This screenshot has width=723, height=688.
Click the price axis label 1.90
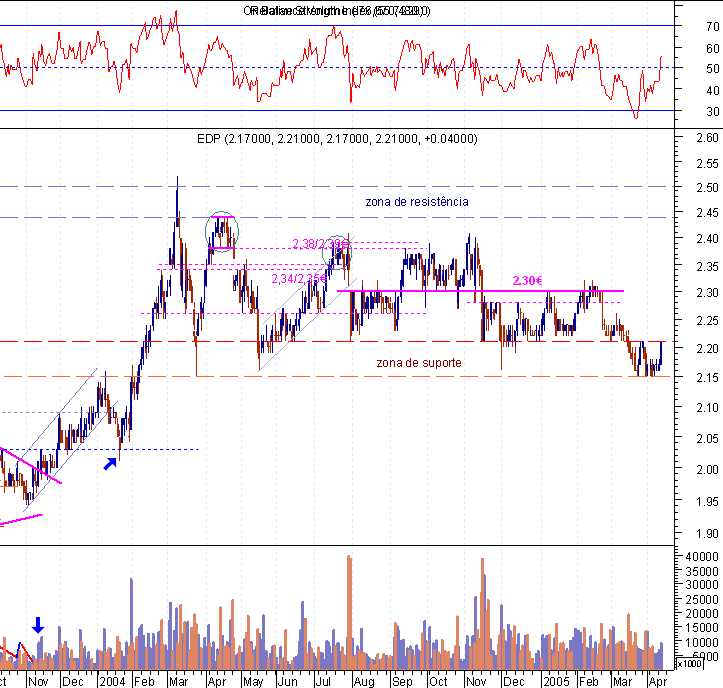click(707, 534)
